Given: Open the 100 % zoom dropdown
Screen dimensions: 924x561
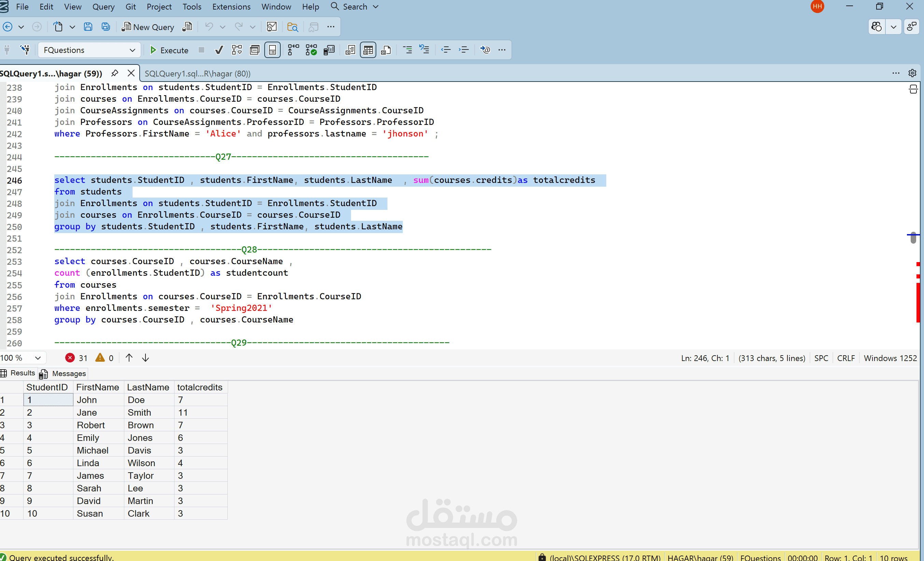Looking at the screenshot, I should (x=38, y=358).
